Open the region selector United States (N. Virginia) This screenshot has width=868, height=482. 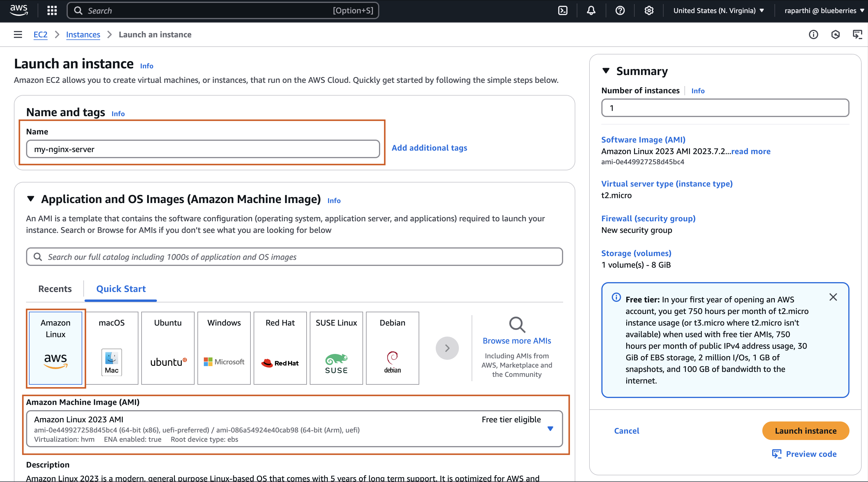pyautogui.click(x=718, y=10)
